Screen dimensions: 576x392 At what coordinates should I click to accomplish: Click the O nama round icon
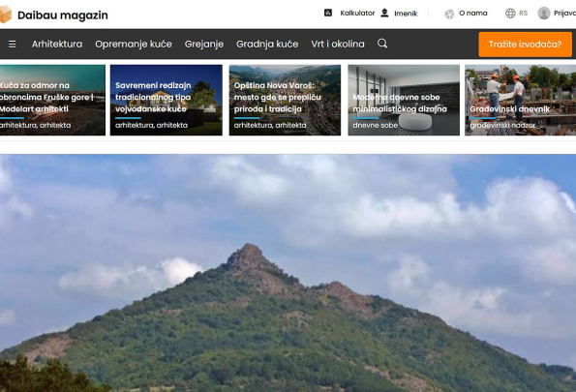coord(449,14)
